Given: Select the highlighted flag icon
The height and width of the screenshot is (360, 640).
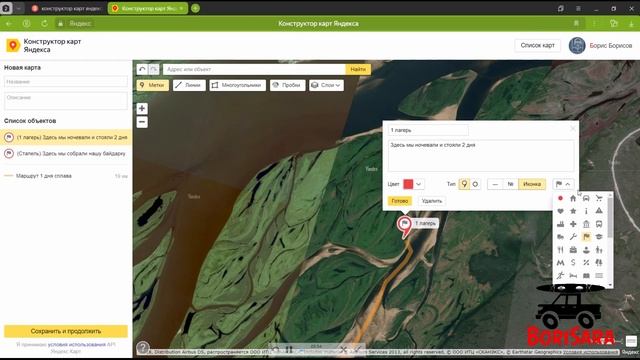Looking at the screenshot, I should click(x=586, y=237).
